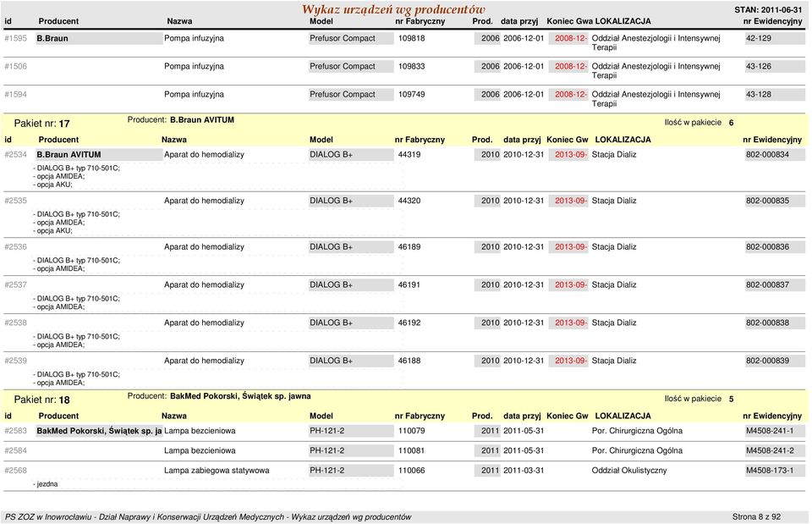Click the 'STAN: 2011-06-31' date text

(768, 10)
